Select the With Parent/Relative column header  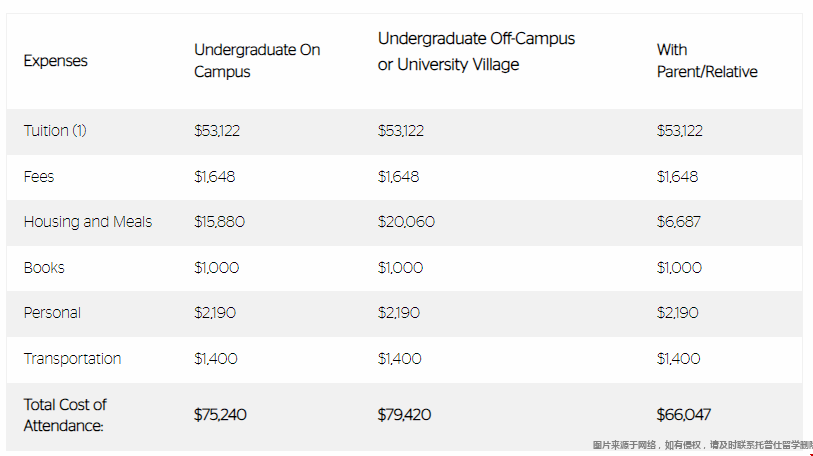707,61
